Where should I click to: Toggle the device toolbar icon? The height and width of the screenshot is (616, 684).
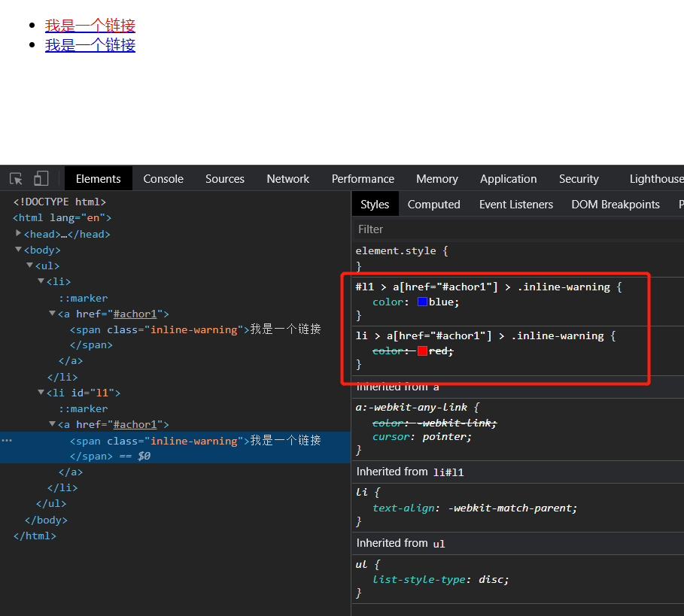pyautogui.click(x=41, y=178)
